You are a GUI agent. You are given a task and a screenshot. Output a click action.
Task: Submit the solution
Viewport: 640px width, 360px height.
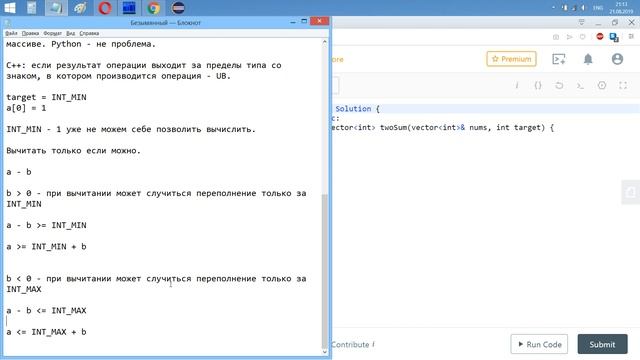(x=602, y=344)
